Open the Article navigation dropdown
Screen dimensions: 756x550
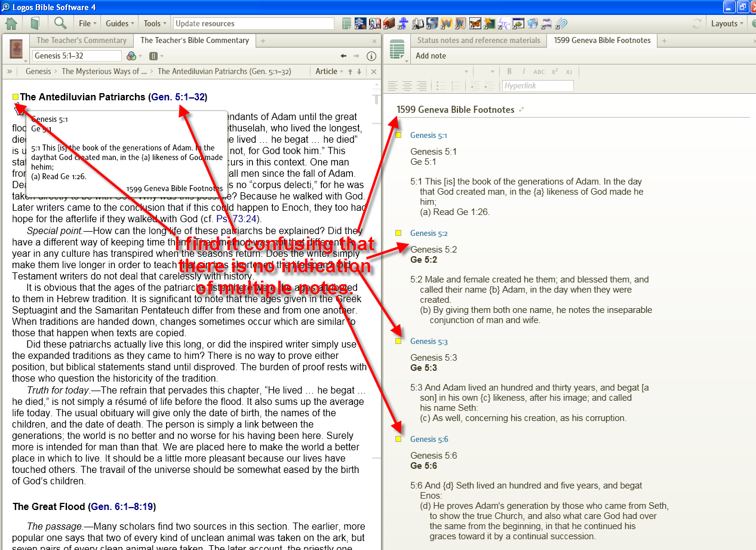coord(330,72)
